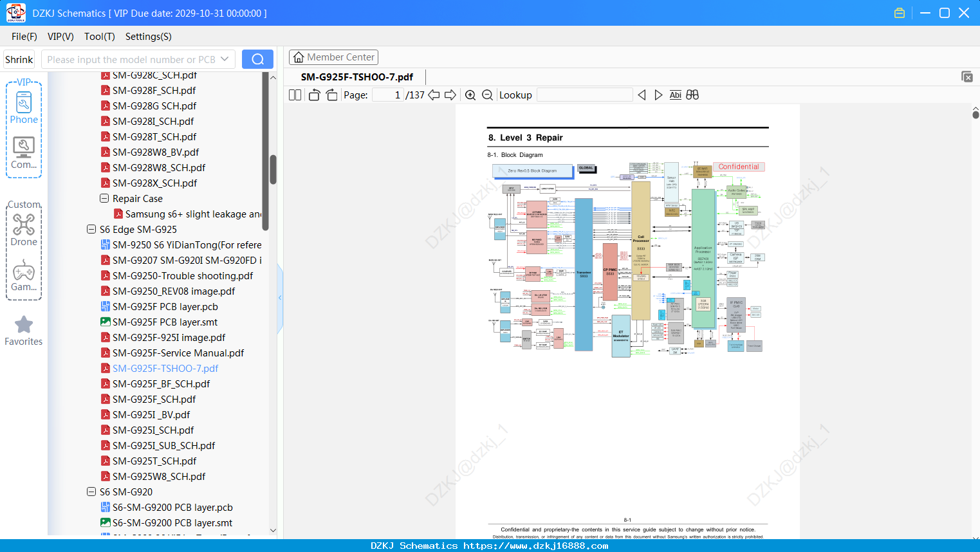Collapse the left panel with splitter handle

280,297
